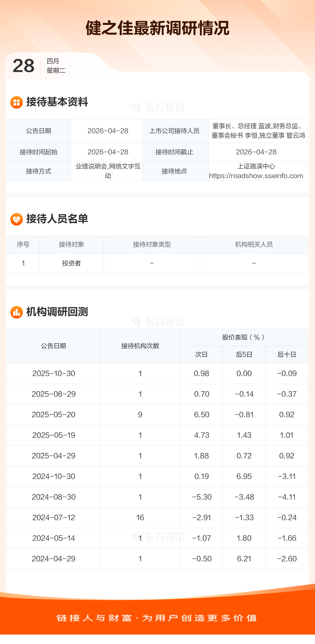Select the 2024-10-30 date row
The height and width of the screenshot is (644, 315).
(157, 476)
